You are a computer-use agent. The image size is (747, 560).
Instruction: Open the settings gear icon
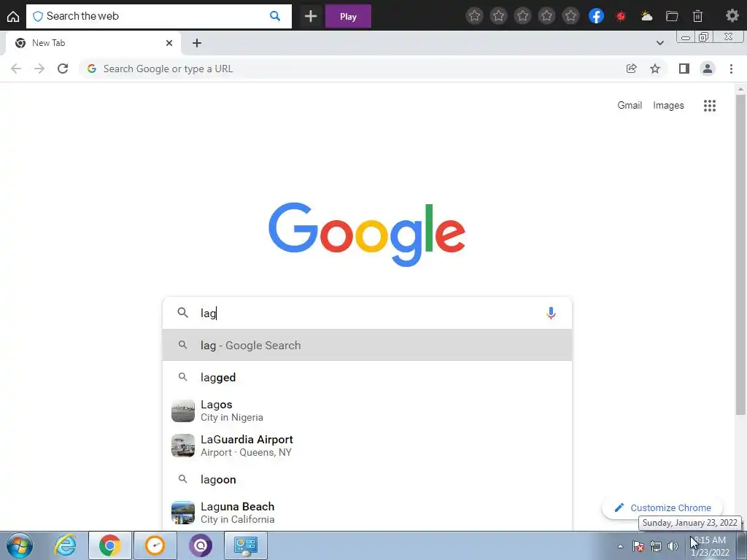click(x=732, y=16)
